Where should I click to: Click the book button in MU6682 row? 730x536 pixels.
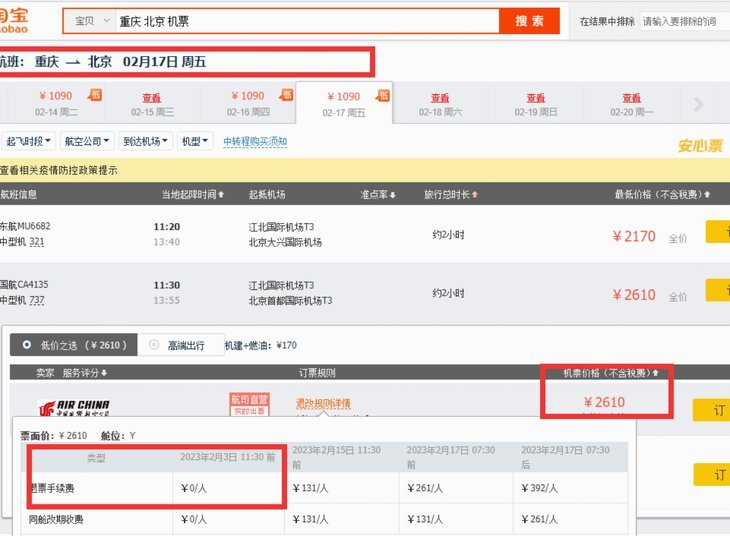(718, 231)
